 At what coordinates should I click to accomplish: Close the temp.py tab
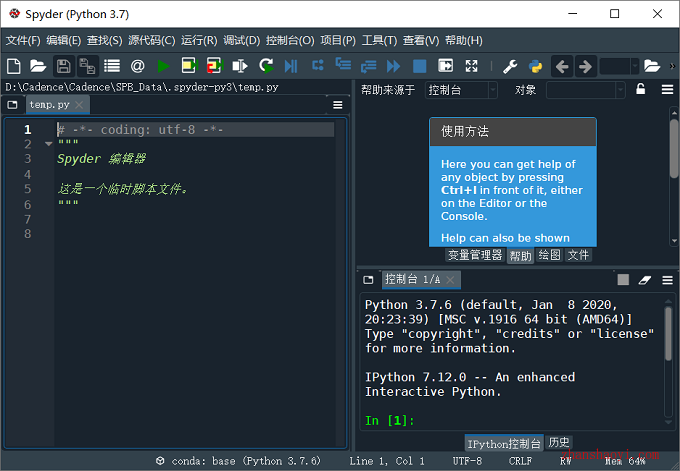[x=79, y=105]
